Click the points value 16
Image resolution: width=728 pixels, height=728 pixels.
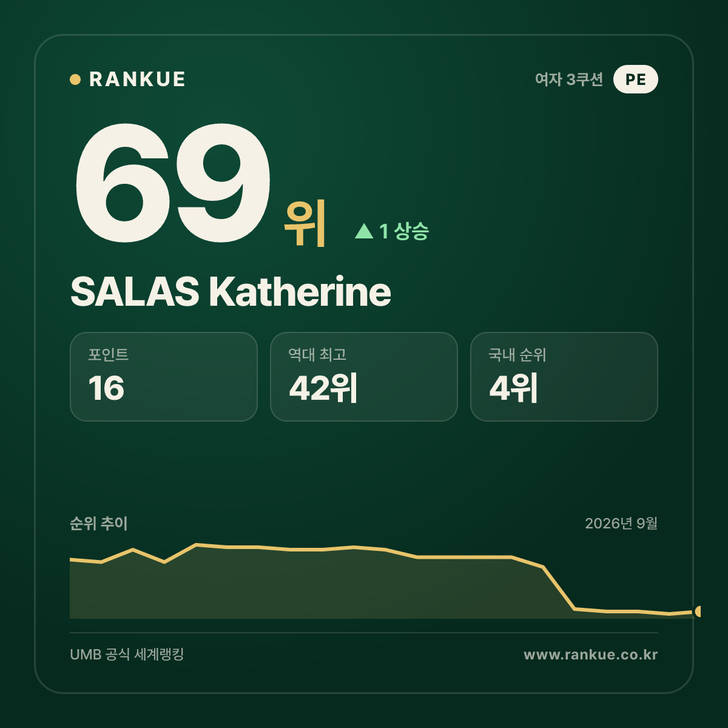(x=106, y=388)
